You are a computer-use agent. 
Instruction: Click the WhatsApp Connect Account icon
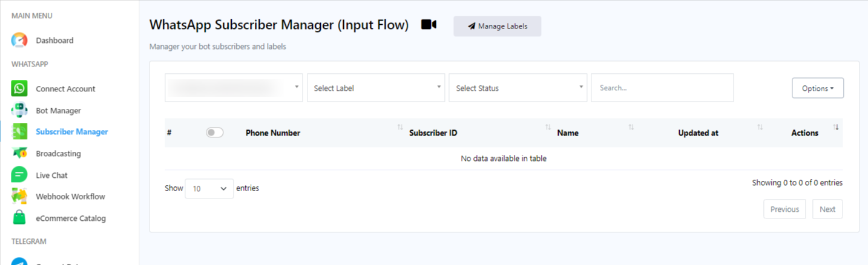19,88
